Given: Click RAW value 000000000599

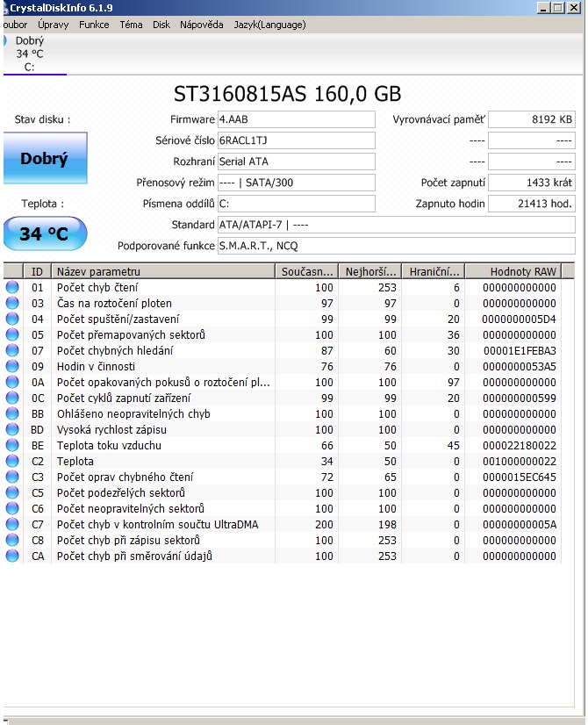Looking at the screenshot, I should (x=520, y=398).
